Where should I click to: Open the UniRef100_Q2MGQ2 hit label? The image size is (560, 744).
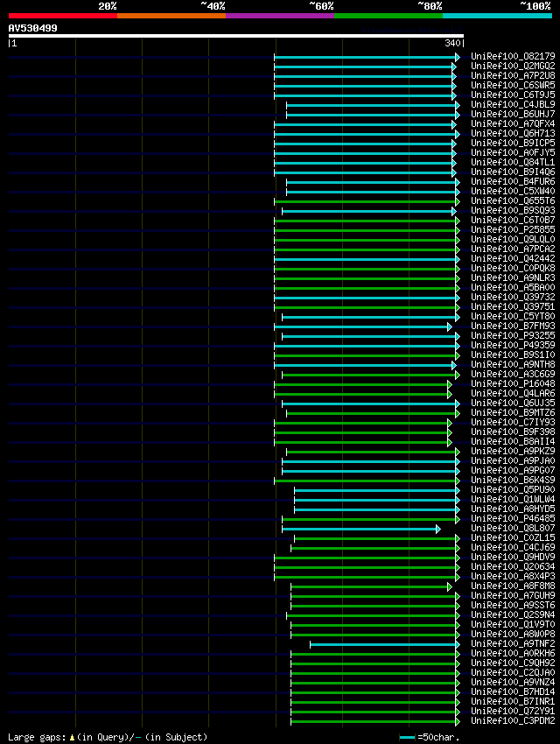pos(513,66)
